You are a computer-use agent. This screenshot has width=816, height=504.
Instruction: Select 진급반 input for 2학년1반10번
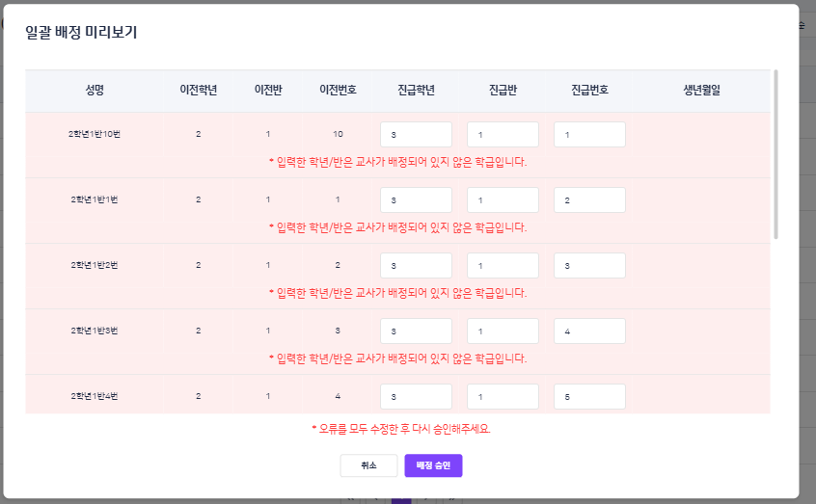(503, 135)
